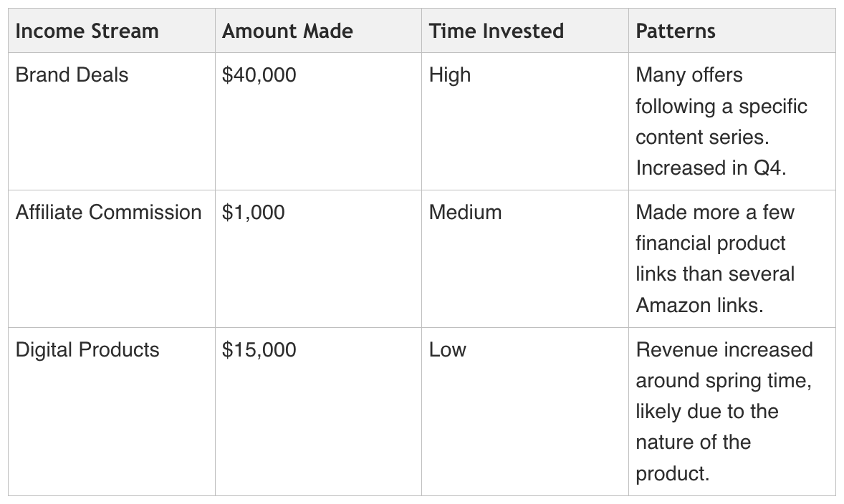Click the Affiliate Commission cell
844x504 pixels.
coord(108,213)
